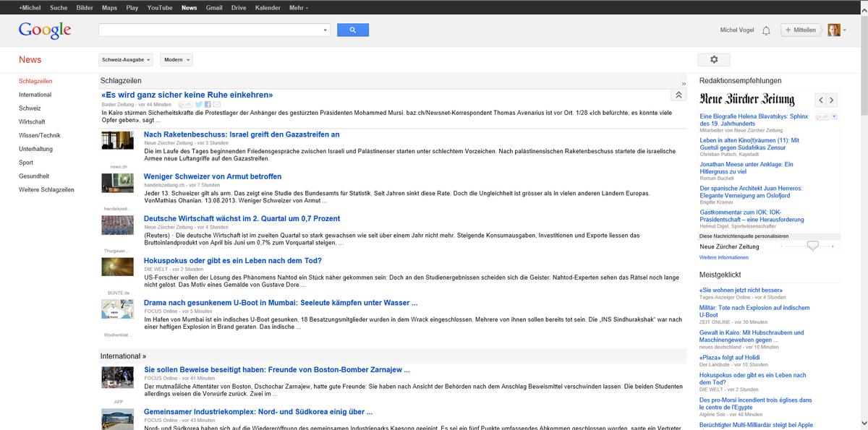The width and height of the screenshot is (868, 430).
Task: Select Schweiz section in sidebar
Action: point(30,108)
